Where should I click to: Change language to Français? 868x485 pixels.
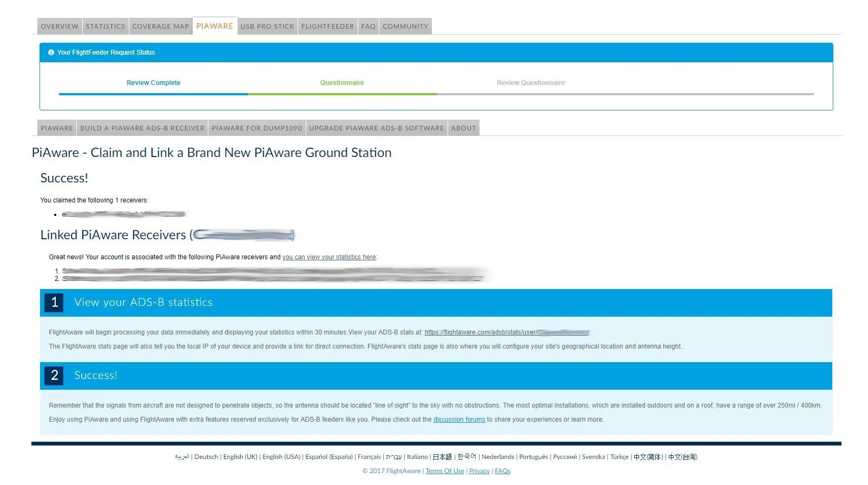(369, 457)
